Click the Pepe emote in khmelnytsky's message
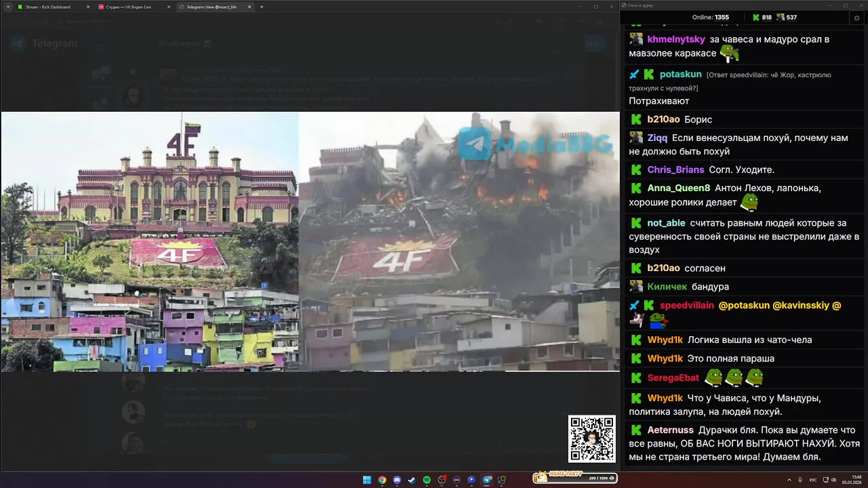The width and height of the screenshot is (868, 488). 729,53
